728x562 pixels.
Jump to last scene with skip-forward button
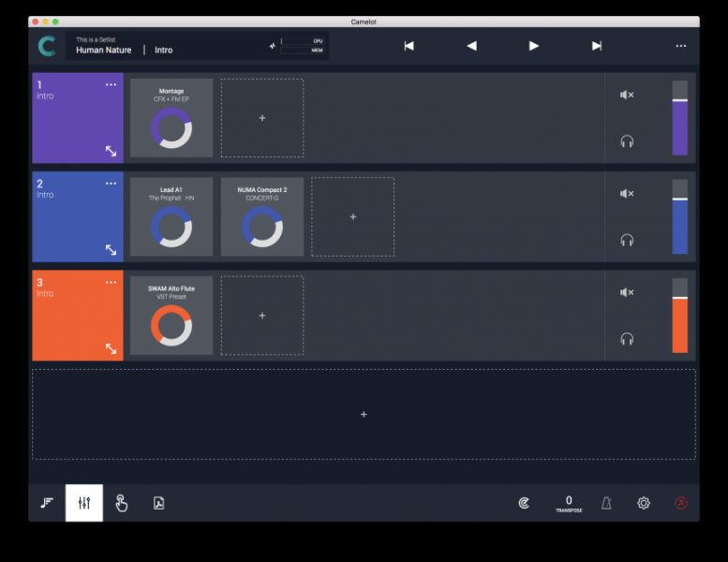click(x=597, y=46)
